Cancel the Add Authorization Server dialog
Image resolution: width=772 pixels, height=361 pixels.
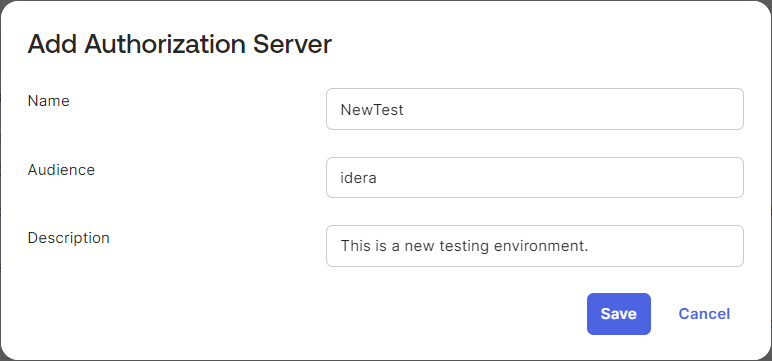tap(704, 314)
